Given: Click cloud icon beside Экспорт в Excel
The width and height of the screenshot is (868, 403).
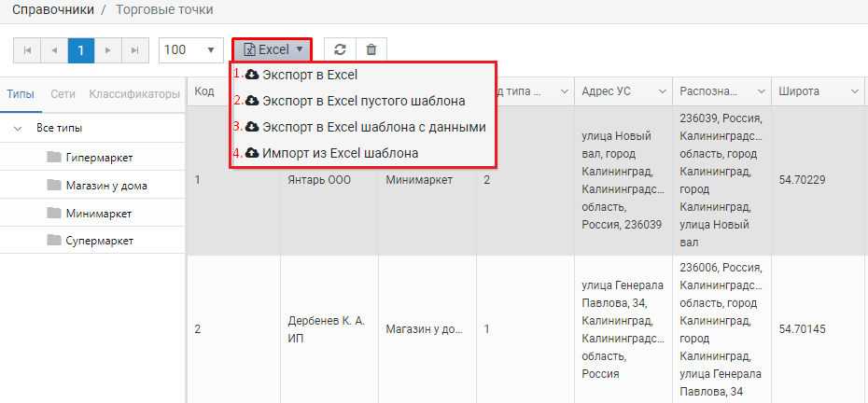Looking at the screenshot, I should 252,75.
